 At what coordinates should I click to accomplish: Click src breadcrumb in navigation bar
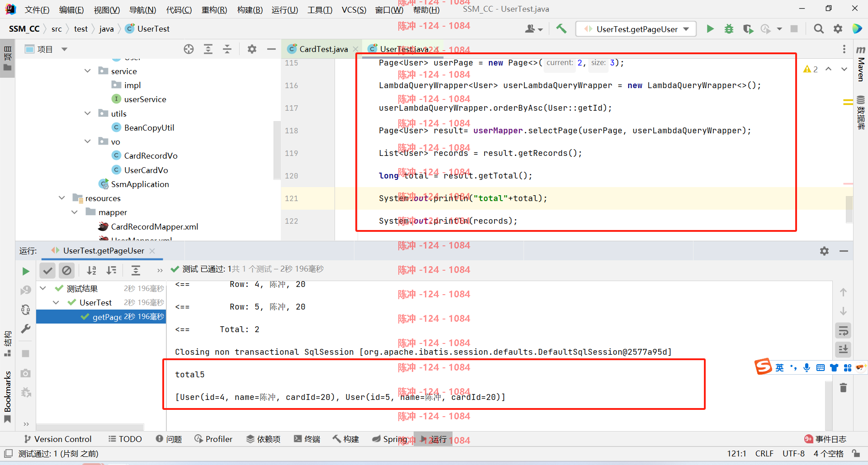coord(57,29)
